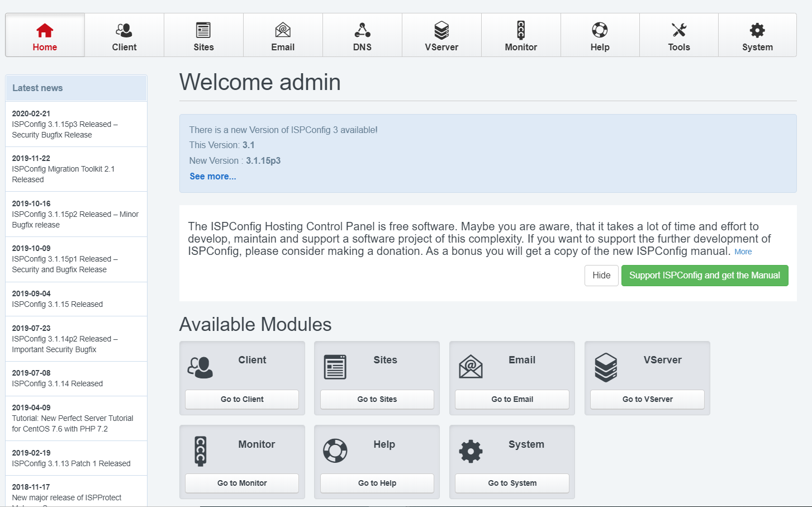
Task: Open news ISPConfig 3.1.14 Released
Action: (58, 383)
